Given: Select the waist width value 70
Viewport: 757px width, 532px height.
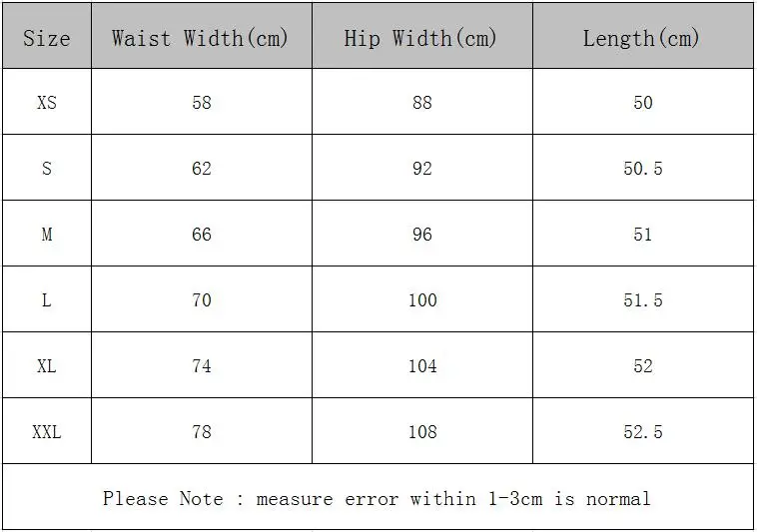Looking at the screenshot, I should pos(202,300).
